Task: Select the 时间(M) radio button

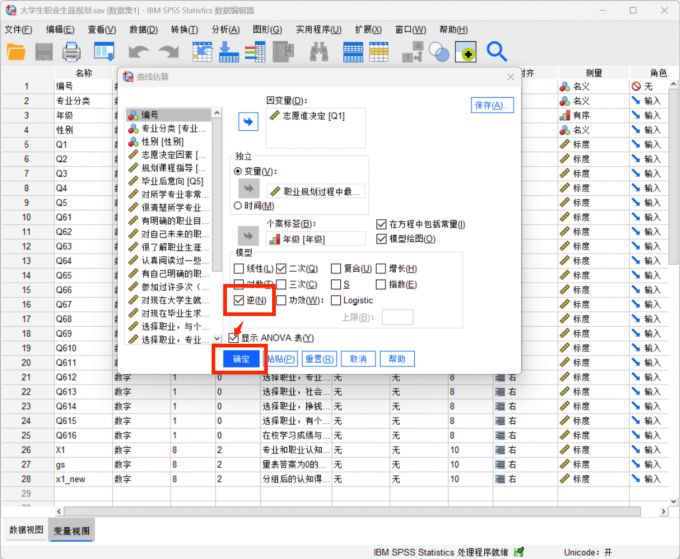Action: click(240, 205)
